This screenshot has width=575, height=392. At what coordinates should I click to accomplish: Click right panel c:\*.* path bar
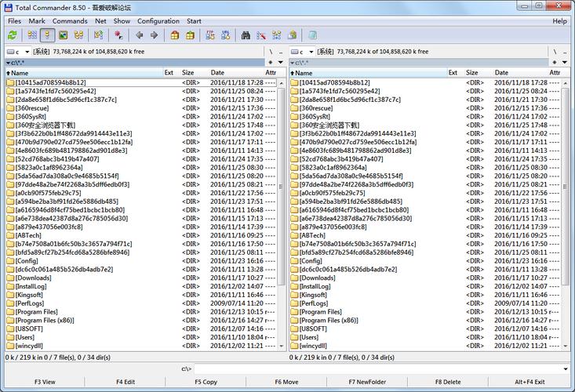tap(419, 63)
